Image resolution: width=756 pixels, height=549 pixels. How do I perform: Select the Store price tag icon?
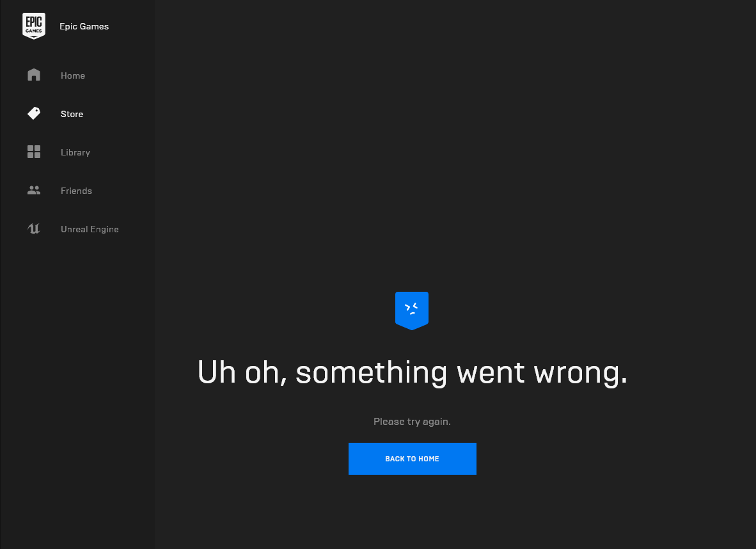(x=34, y=113)
